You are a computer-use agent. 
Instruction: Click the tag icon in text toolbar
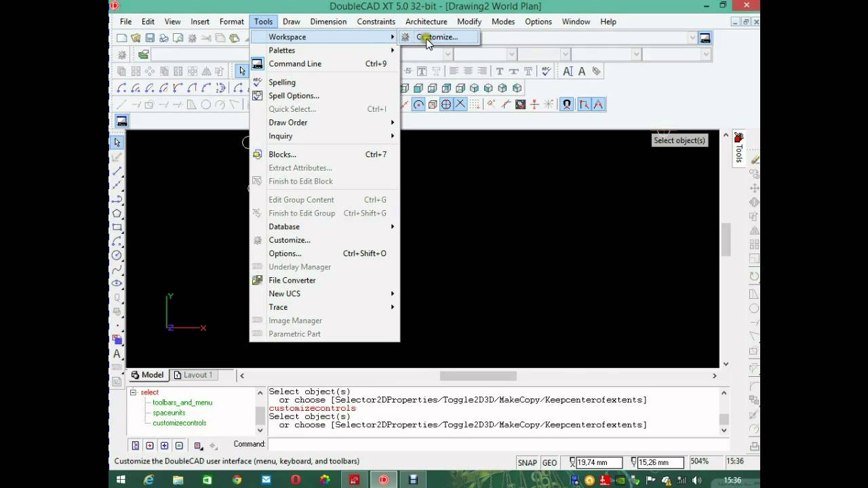click(596, 71)
